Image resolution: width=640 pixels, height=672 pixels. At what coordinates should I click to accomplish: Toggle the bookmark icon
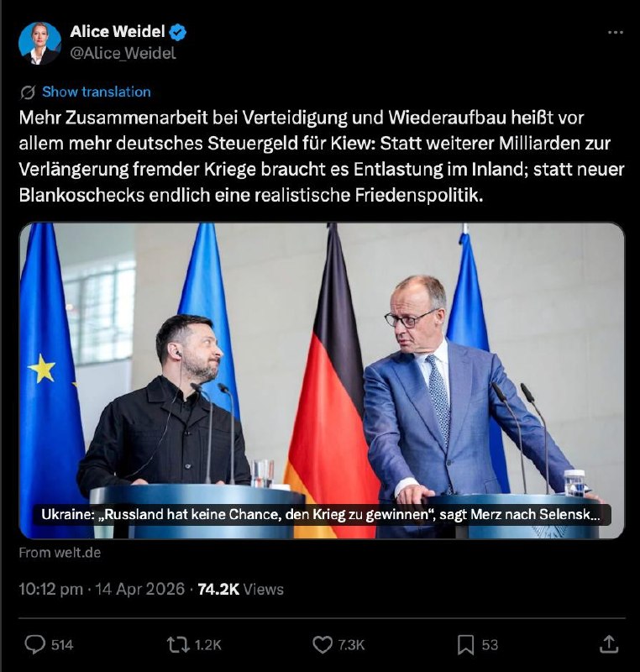pyautogui.click(x=465, y=645)
